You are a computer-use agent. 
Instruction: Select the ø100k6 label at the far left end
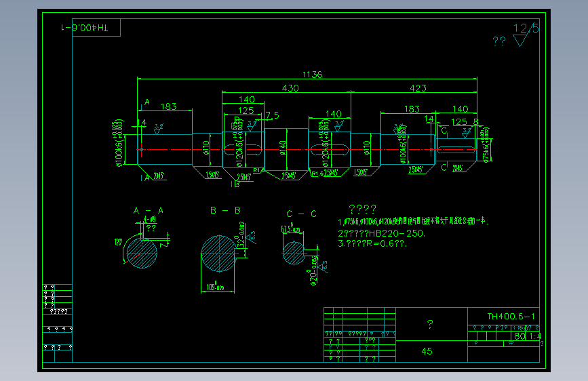click(119, 144)
